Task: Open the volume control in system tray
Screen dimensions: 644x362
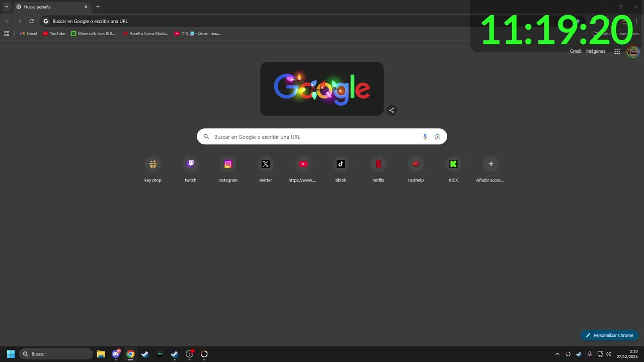Action: 609,354
